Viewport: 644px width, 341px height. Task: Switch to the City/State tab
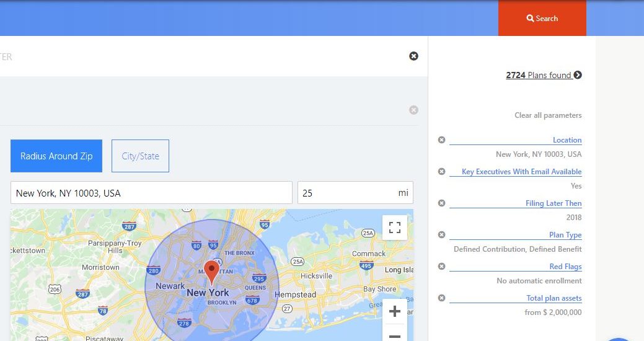tap(140, 156)
